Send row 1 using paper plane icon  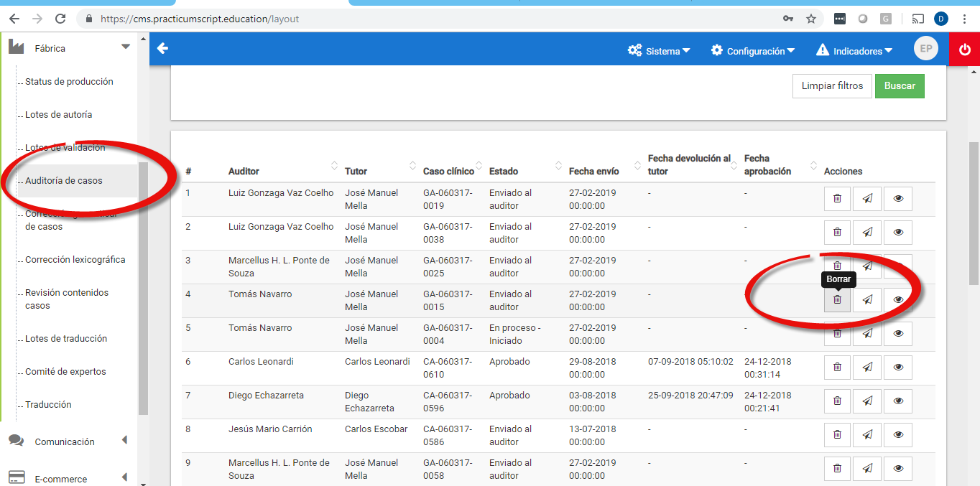867,198
